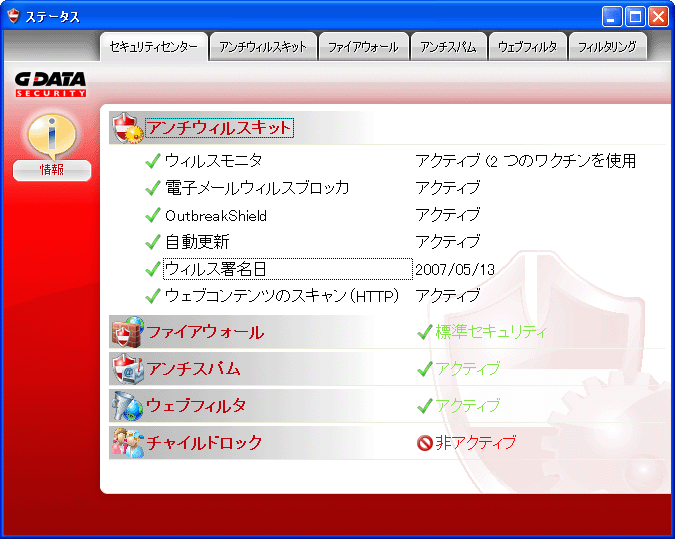Screen dimensions: 675x539
Task: Click the anti-spam mailbox icon
Action: [x=128, y=369]
